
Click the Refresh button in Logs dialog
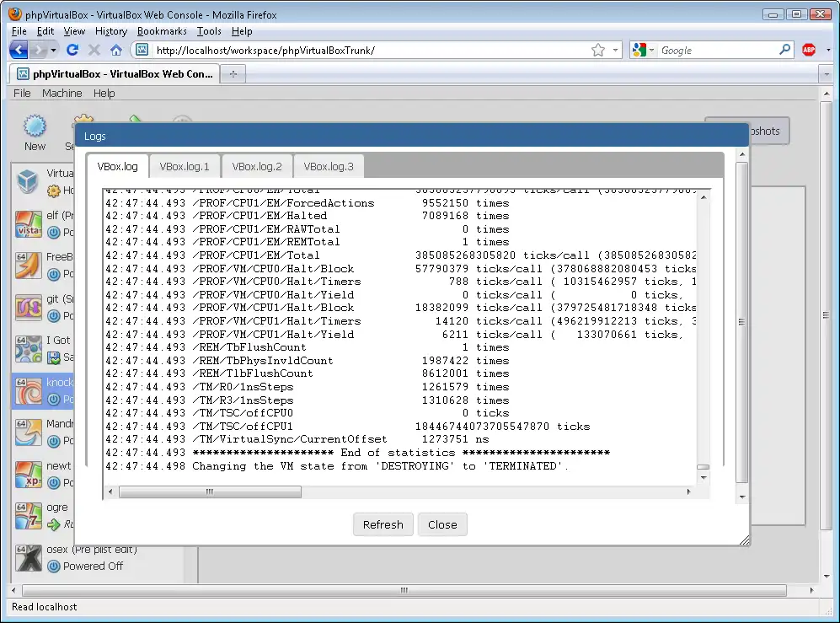coord(383,524)
